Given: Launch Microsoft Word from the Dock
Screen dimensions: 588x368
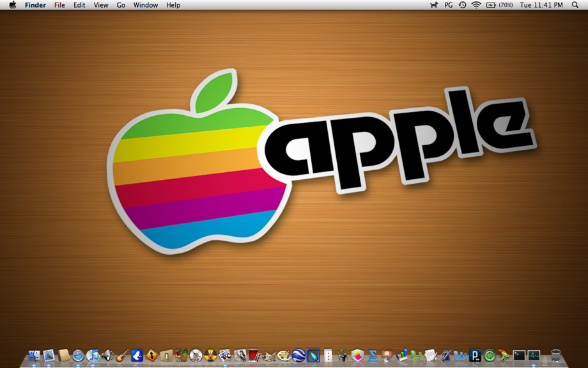Looking at the screenshot, I should 460,355.
